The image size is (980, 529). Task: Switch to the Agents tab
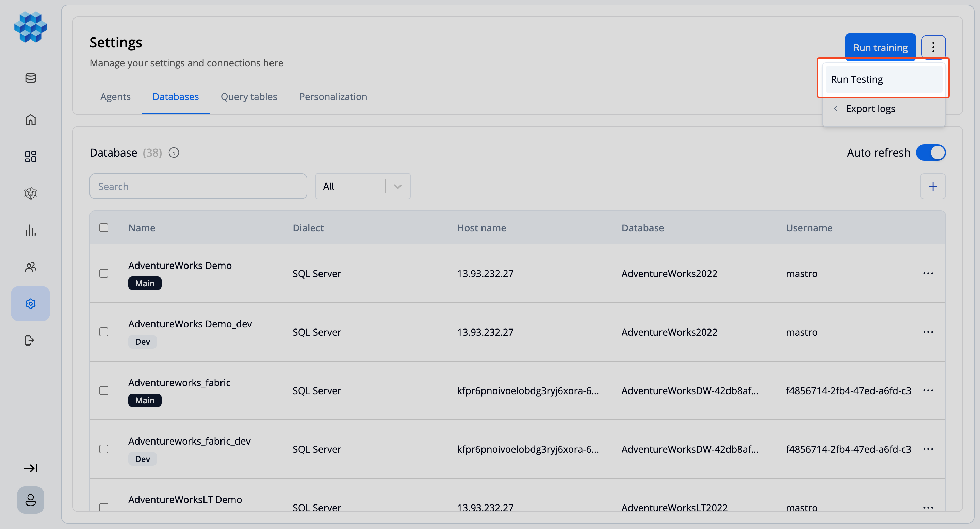[115, 97]
